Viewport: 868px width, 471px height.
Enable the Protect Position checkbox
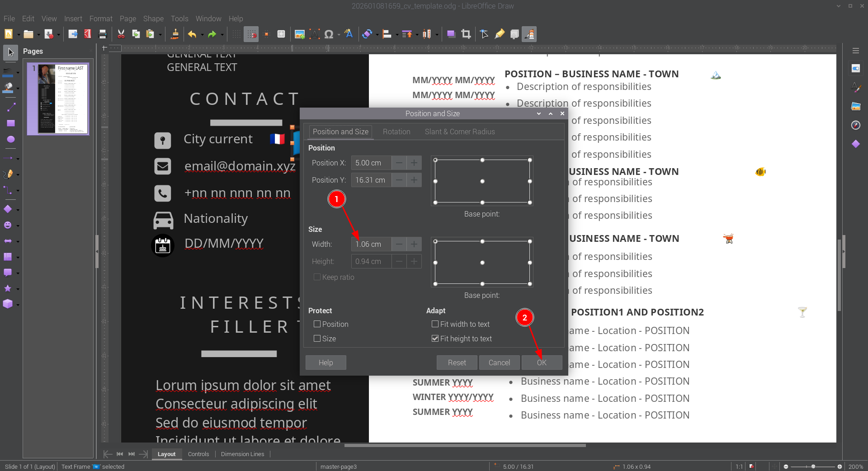[317, 324]
